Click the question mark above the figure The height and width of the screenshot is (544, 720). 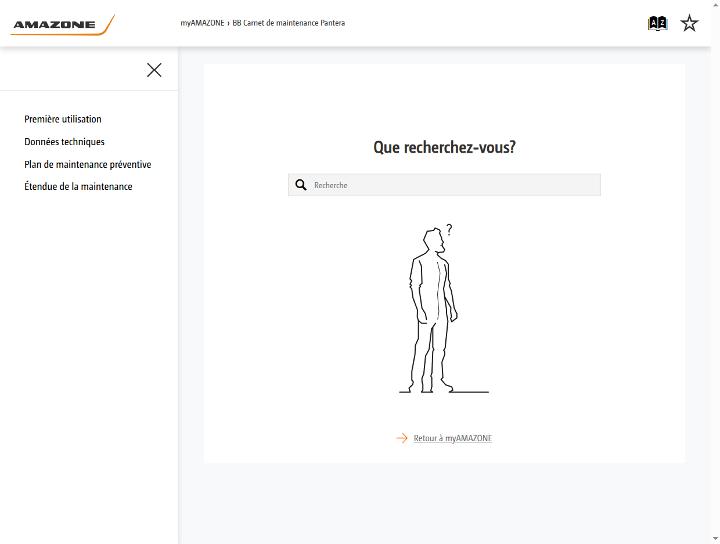pos(449,229)
